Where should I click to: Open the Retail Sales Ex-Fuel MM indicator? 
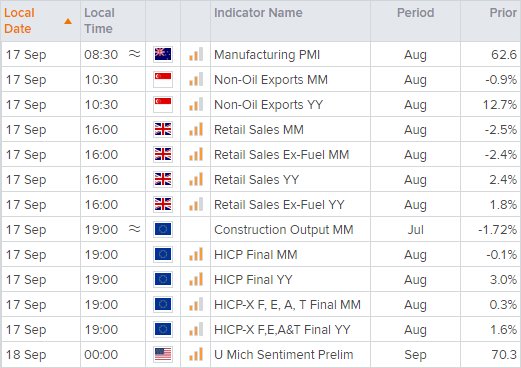281,155
